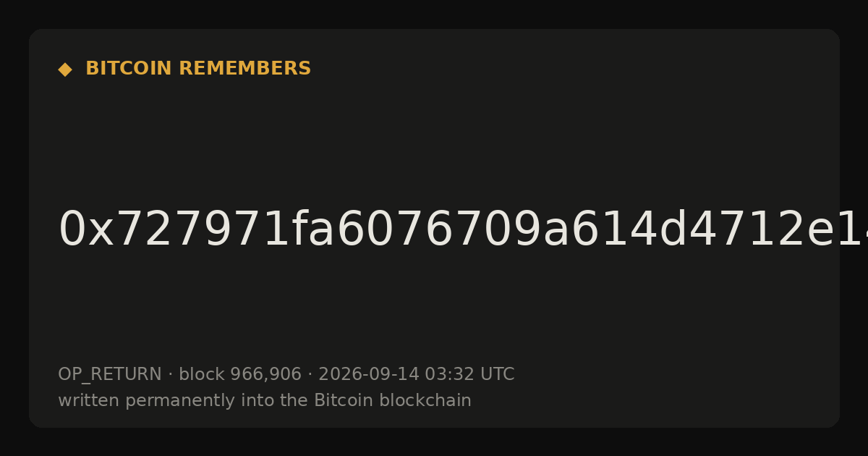Click the orange diamond icon
Image resolution: width=868 pixels, height=456 pixels.
[65, 69]
